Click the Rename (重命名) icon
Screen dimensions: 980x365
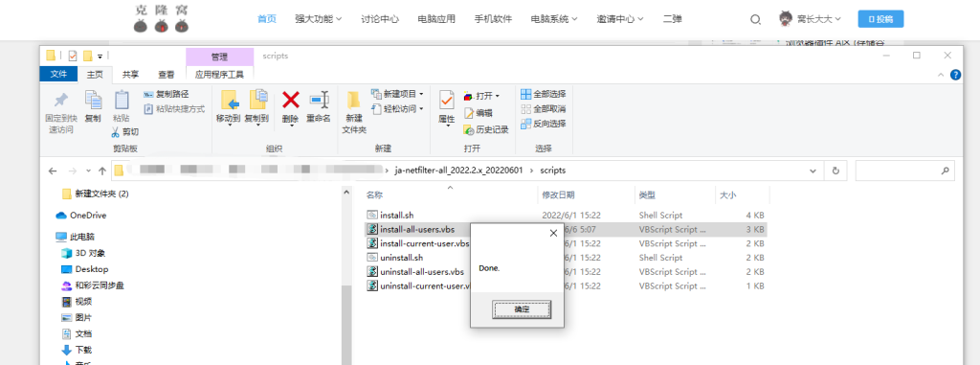click(x=319, y=101)
